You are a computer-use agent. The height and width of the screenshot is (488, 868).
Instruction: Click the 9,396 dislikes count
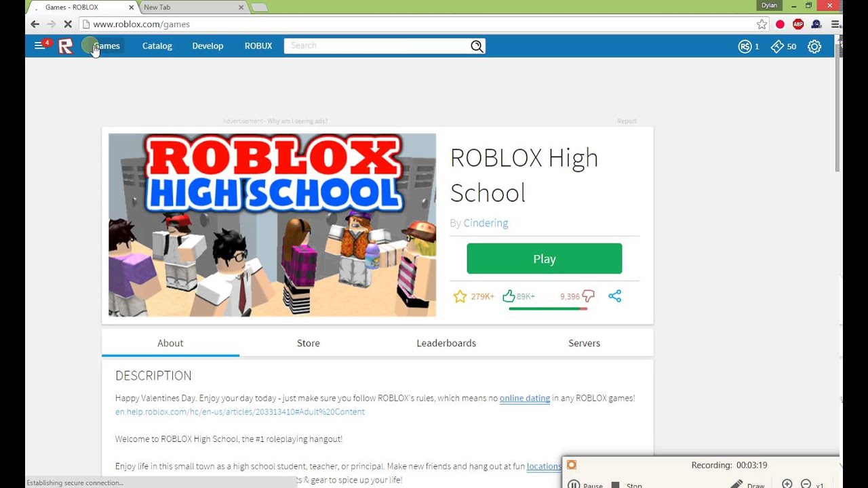coord(570,297)
